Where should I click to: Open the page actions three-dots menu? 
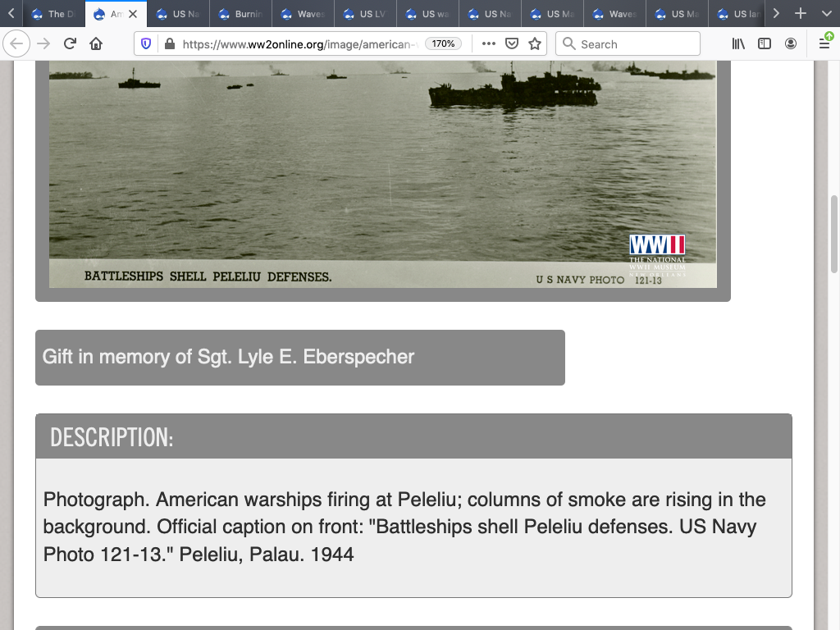[489, 44]
